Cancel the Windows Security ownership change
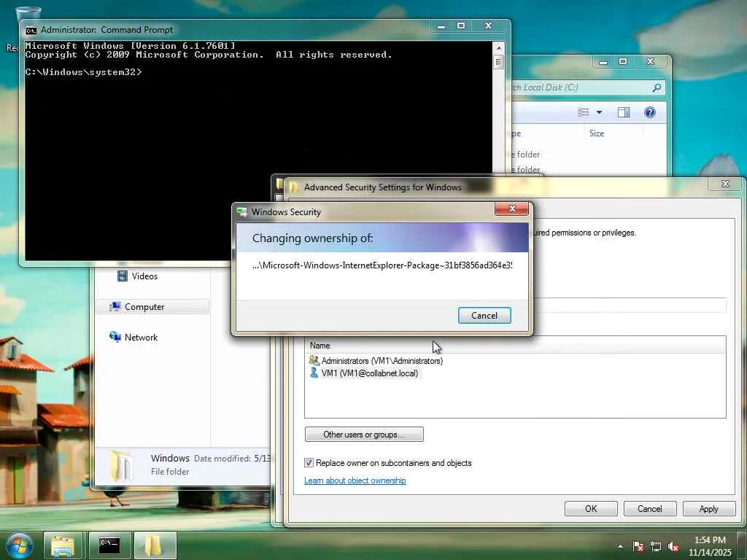Screen dimensions: 747x560 click(484, 315)
